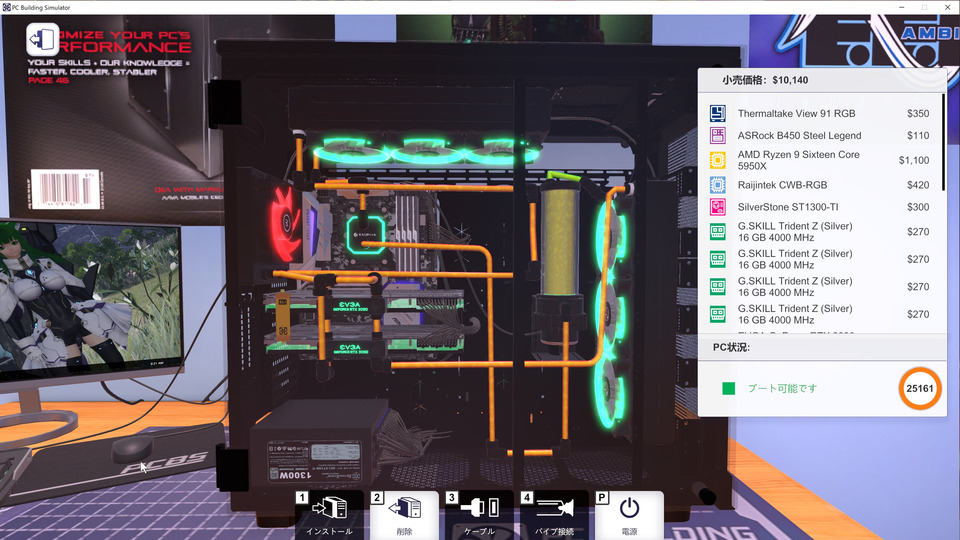The image size is (960, 540).
Task: Click the retail price header $10,140
Action: click(765, 80)
